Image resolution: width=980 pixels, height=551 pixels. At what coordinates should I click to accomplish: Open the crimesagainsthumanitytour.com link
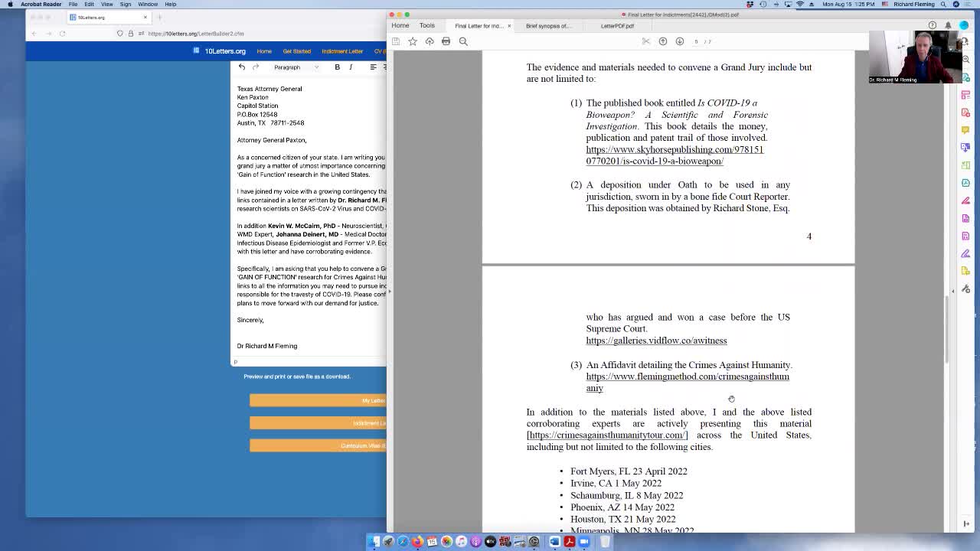pos(607,435)
